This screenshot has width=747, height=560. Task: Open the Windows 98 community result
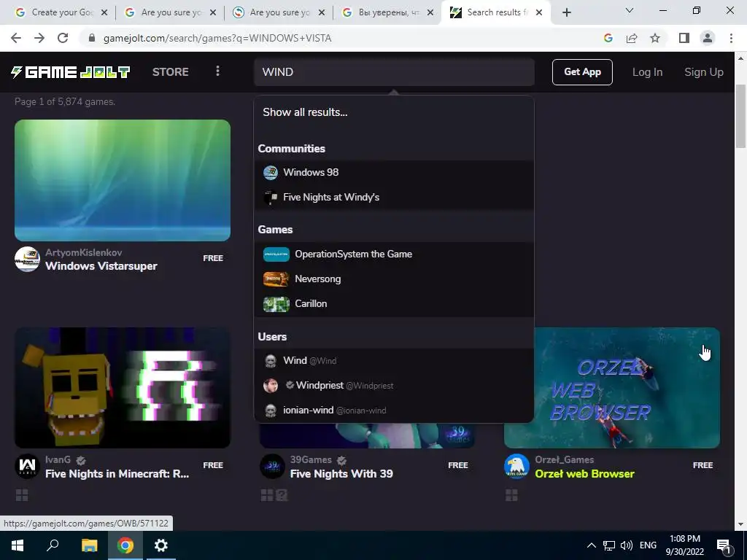point(393,172)
